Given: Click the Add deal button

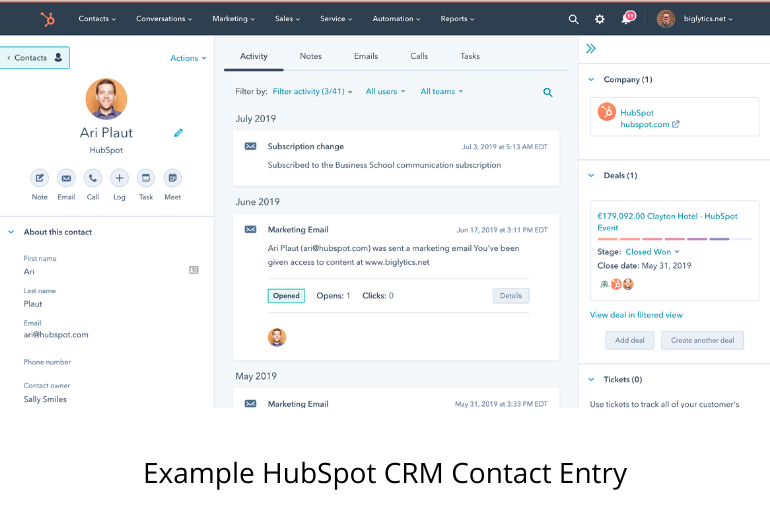Looking at the screenshot, I should [630, 340].
